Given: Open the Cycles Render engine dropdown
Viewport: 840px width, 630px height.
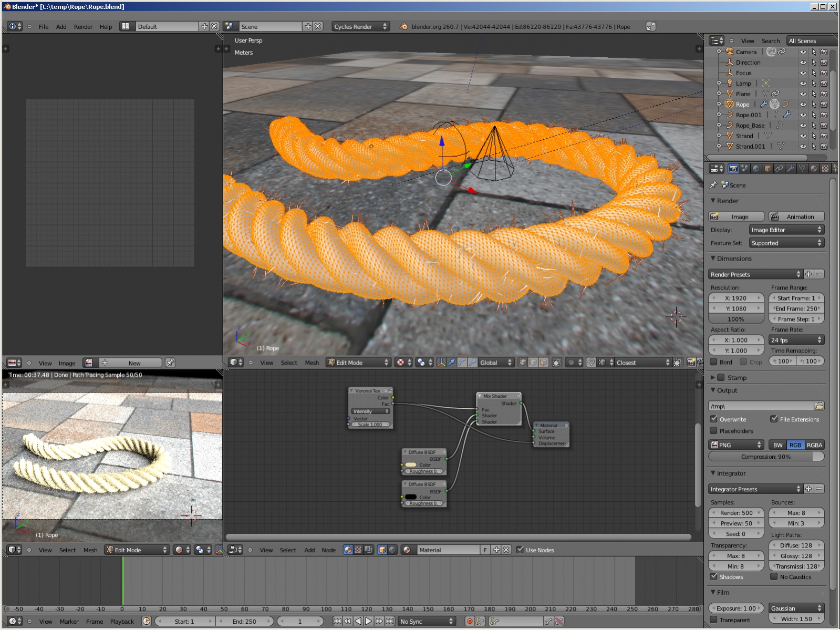Looking at the screenshot, I should coord(361,26).
